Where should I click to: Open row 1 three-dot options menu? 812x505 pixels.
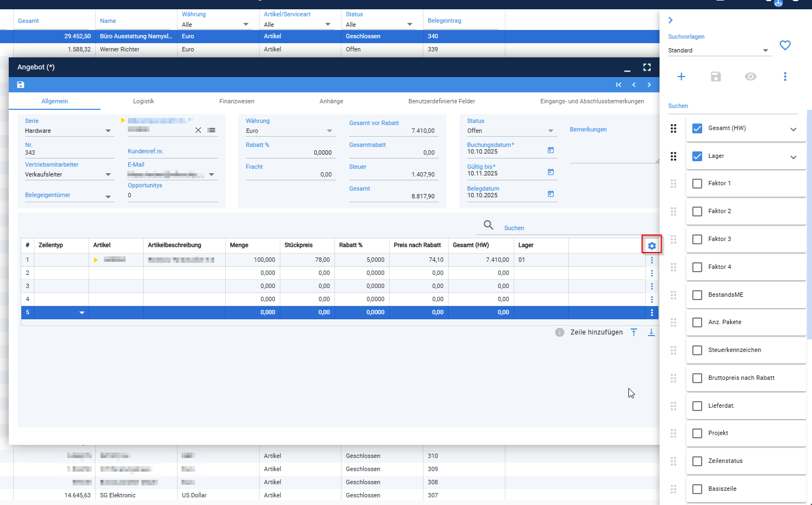652,260
